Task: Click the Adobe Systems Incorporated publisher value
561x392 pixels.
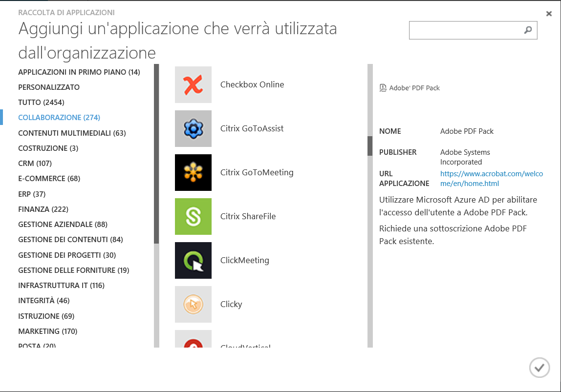Action: click(465, 157)
